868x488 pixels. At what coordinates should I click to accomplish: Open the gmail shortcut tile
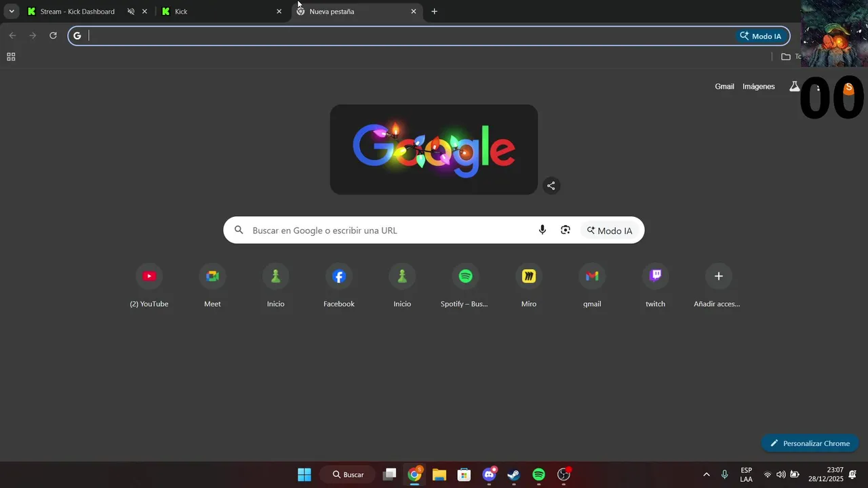(592, 285)
